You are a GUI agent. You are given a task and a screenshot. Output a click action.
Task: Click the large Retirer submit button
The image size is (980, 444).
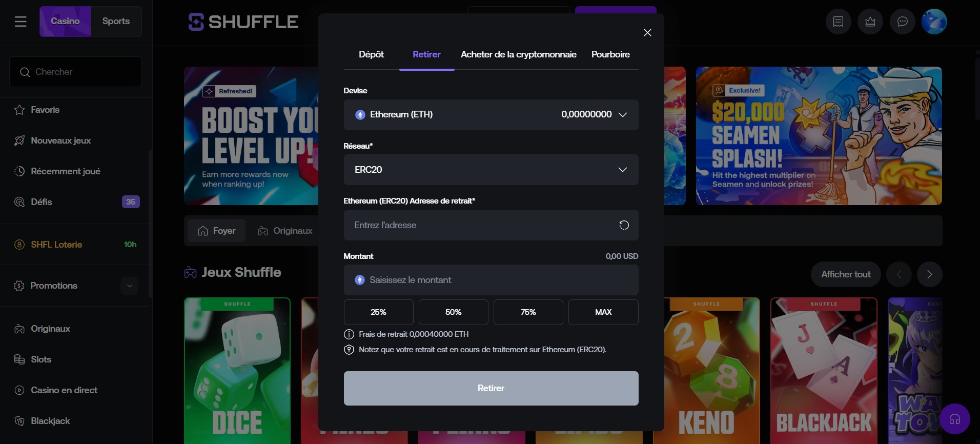pyautogui.click(x=491, y=388)
